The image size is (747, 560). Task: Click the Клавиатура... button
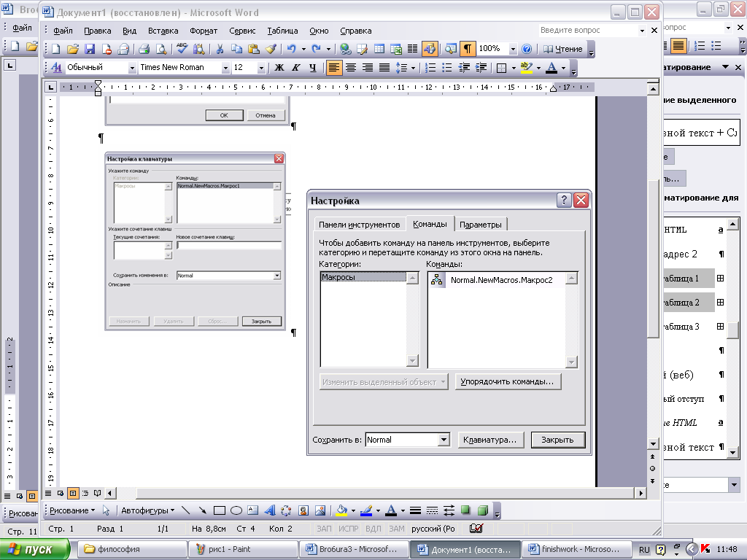point(490,440)
